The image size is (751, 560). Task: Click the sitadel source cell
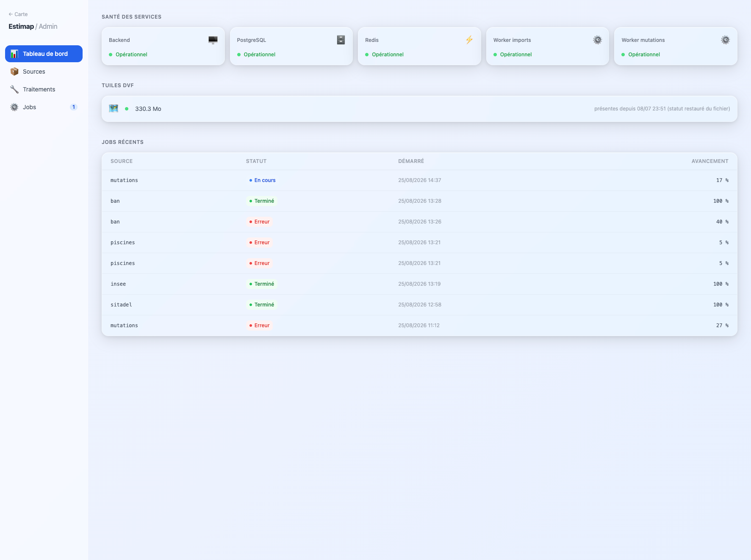point(121,305)
